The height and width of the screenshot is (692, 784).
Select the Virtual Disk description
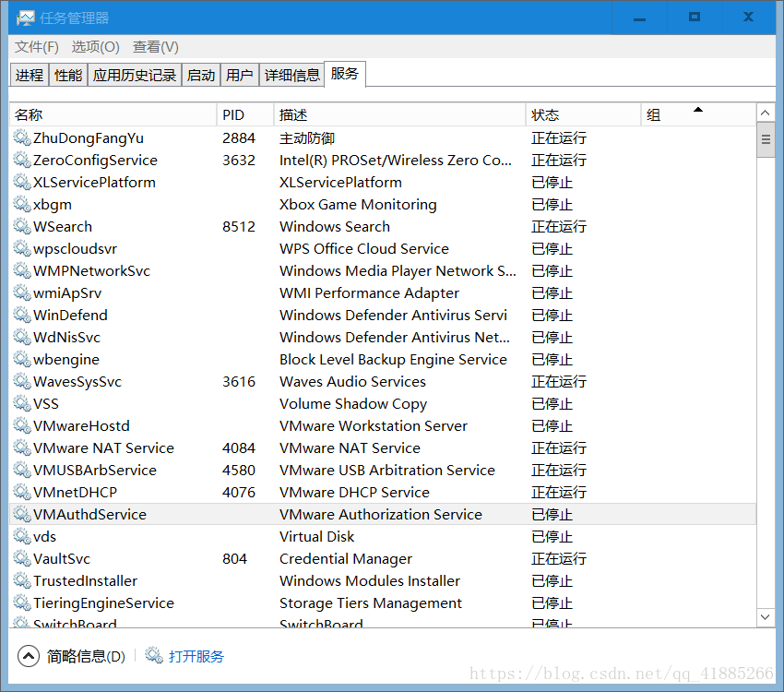(x=316, y=536)
